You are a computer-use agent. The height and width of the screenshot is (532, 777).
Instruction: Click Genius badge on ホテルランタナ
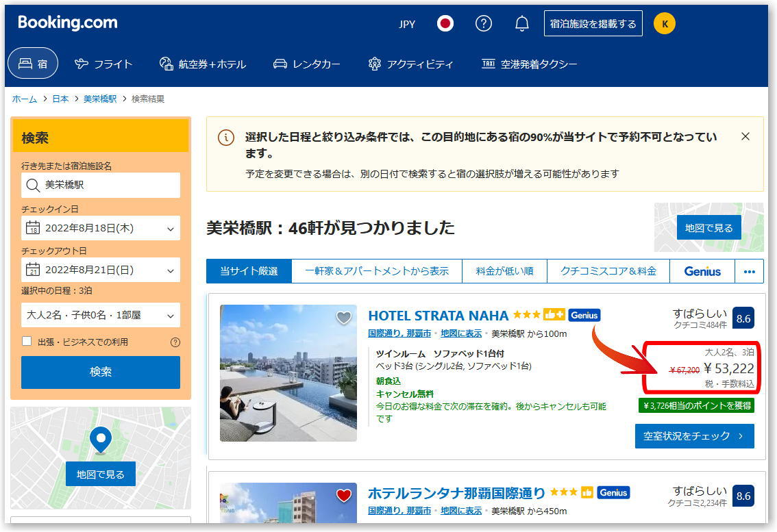(613, 492)
